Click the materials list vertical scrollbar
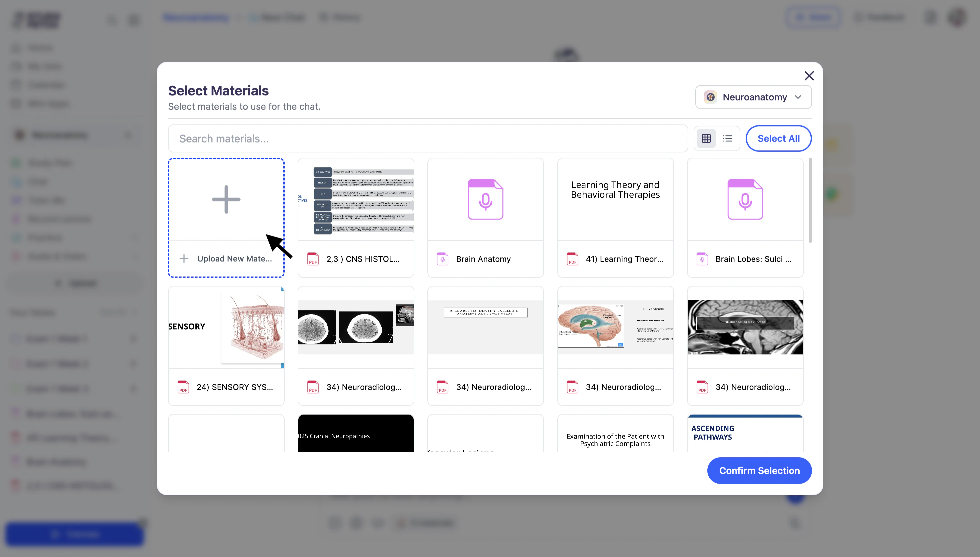The width and height of the screenshot is (980, 557). (810, 200)
